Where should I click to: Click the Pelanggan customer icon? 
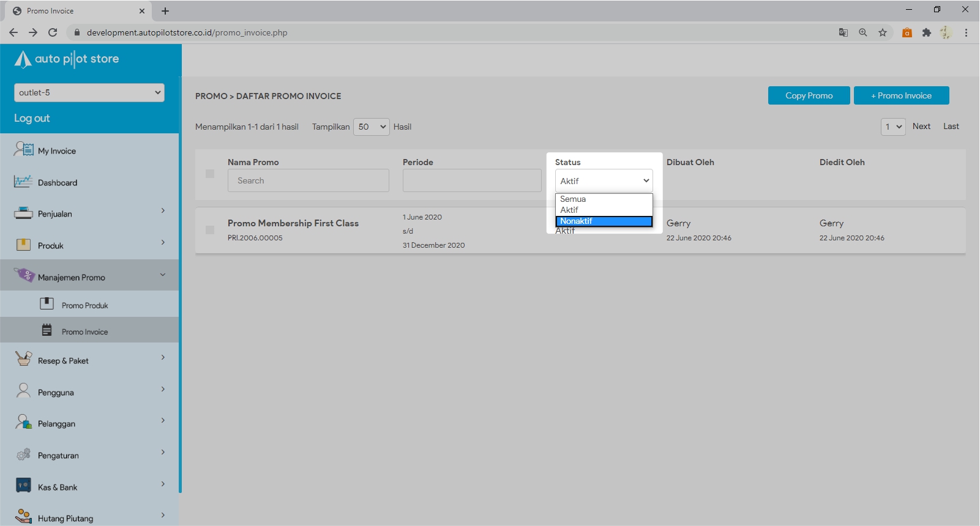[x=23, y=422]
